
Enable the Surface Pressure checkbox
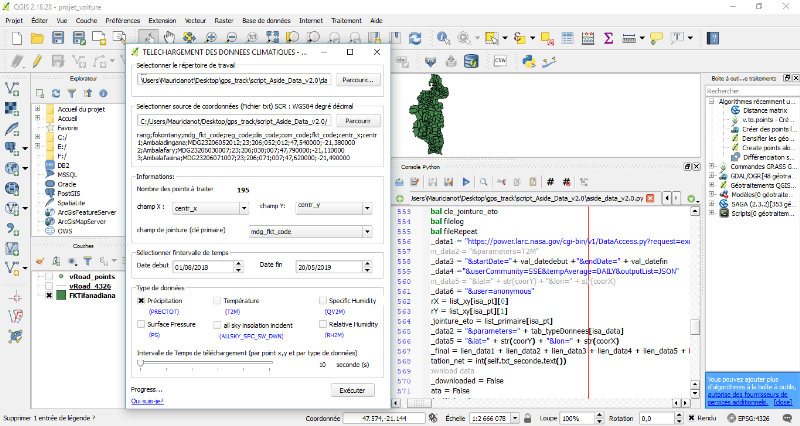click(141, 325)
